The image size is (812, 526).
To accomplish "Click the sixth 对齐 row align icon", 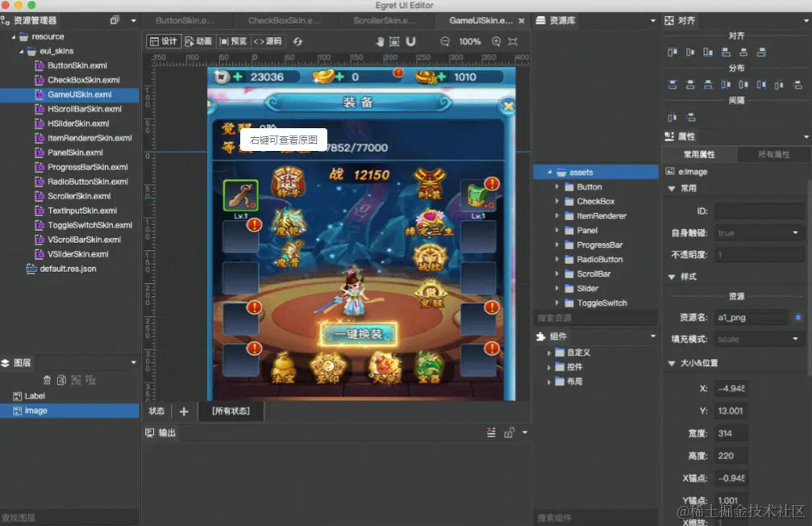I will pos(761,52).
